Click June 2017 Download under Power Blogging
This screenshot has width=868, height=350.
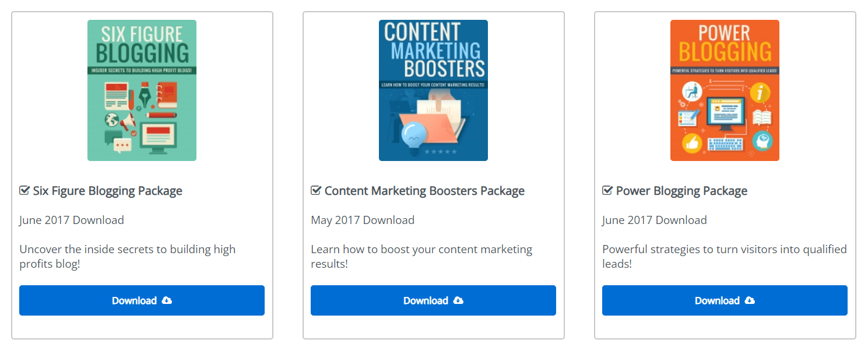655,220
